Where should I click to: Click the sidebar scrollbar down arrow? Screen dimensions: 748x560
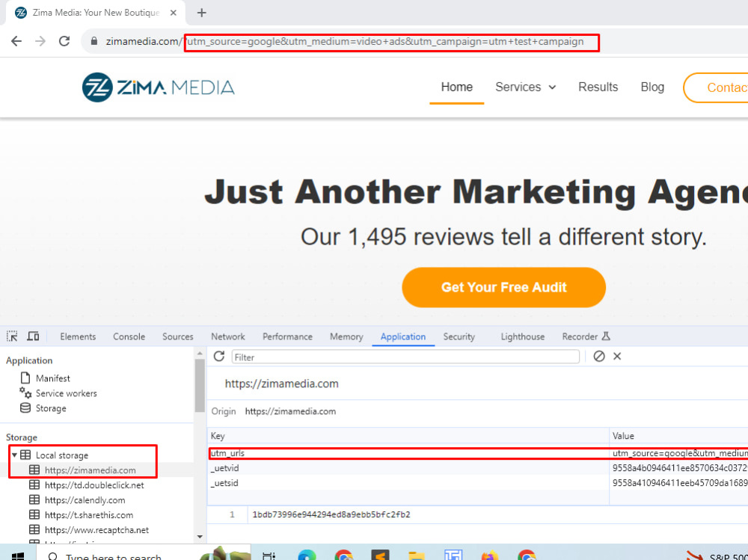click(x=200, y=537)
